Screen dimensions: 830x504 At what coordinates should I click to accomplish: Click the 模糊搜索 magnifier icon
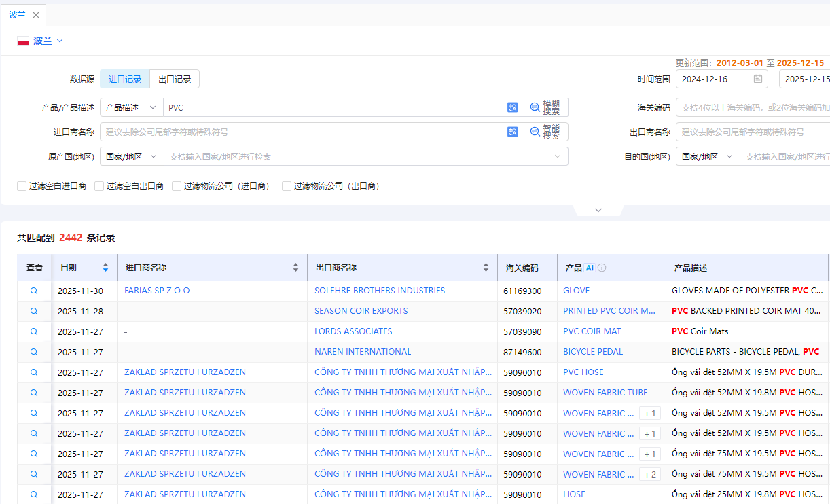click(535, 107)
